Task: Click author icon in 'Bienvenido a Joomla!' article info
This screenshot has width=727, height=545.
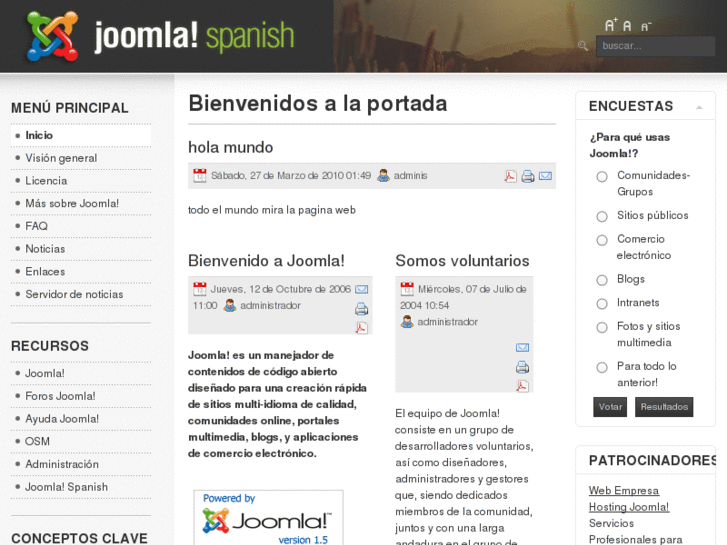Action: 230,305
